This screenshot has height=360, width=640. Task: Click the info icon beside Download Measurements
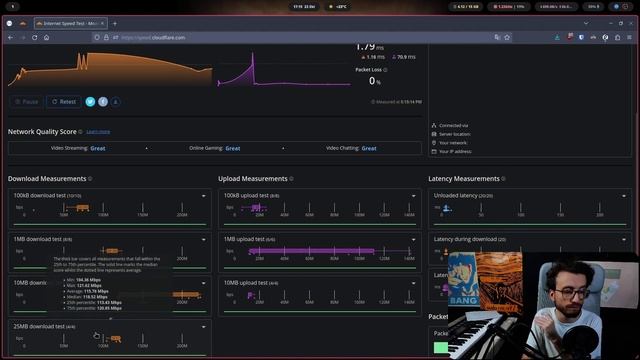[90, 179]
